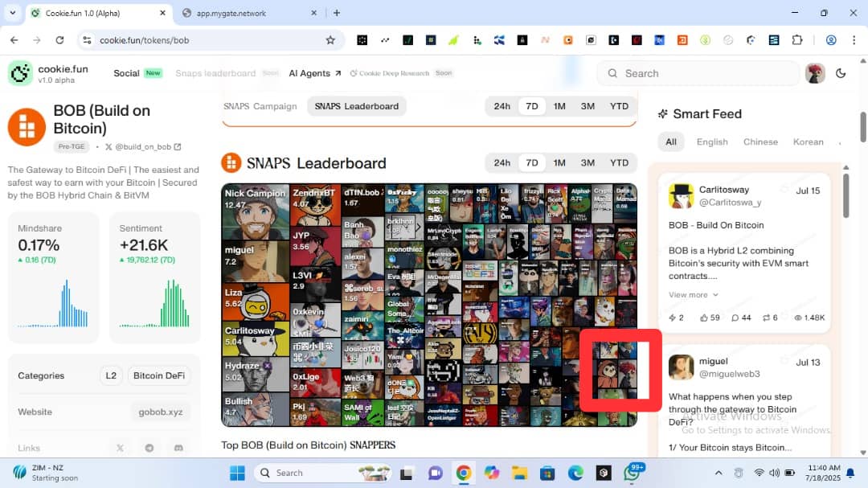
Task: Click the search field on cookie.fun
Action: coord(698,73)
